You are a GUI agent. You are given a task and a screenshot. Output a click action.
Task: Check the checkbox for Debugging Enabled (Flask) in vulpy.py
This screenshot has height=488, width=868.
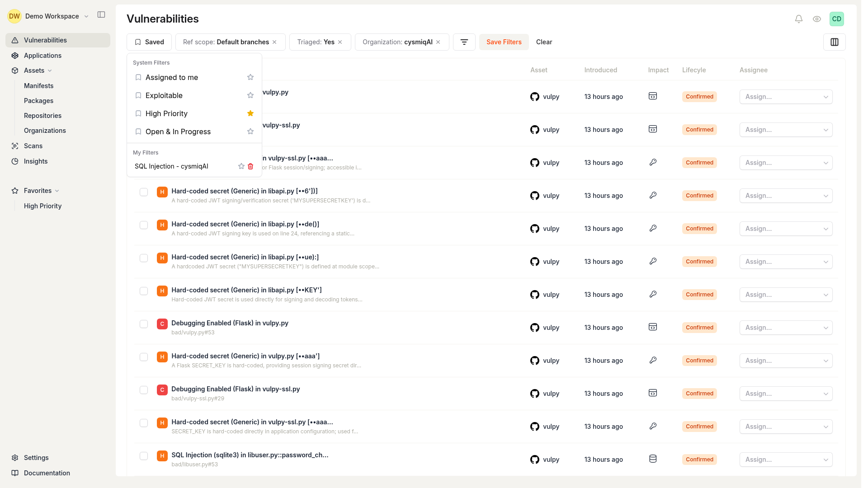point(144,324)
